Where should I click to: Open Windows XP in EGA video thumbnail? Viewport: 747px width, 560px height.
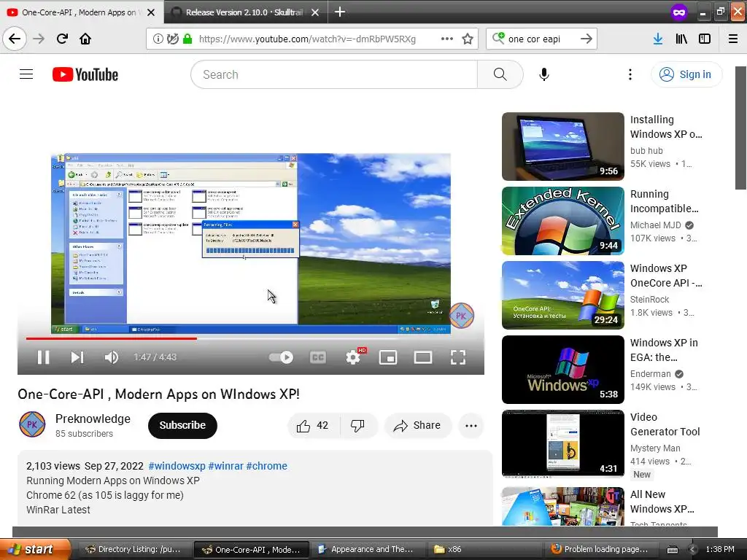coord(562,370)
